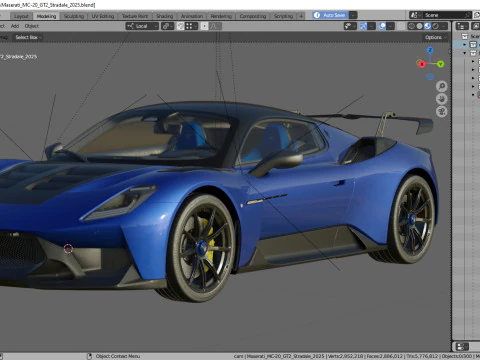
Task: Click the object name text in viewport corner
Action: [x=18, y=57]
